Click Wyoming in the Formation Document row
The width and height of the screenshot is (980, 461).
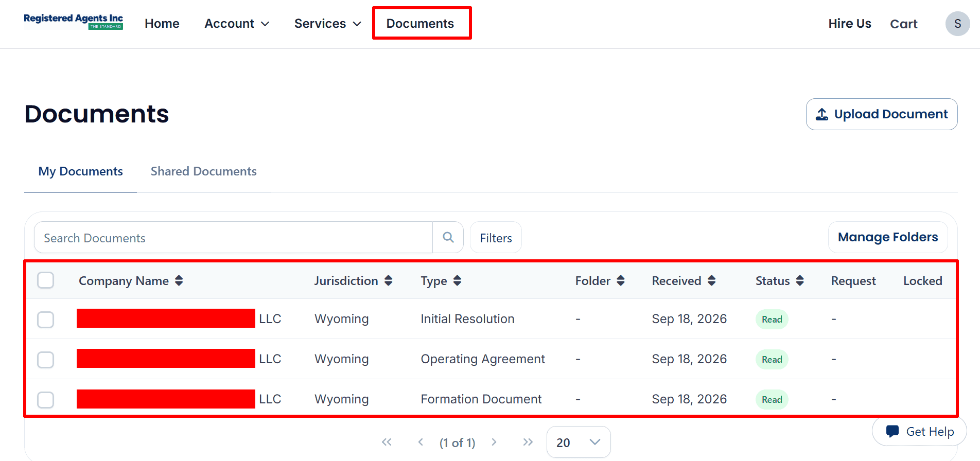tap(342, 399)
